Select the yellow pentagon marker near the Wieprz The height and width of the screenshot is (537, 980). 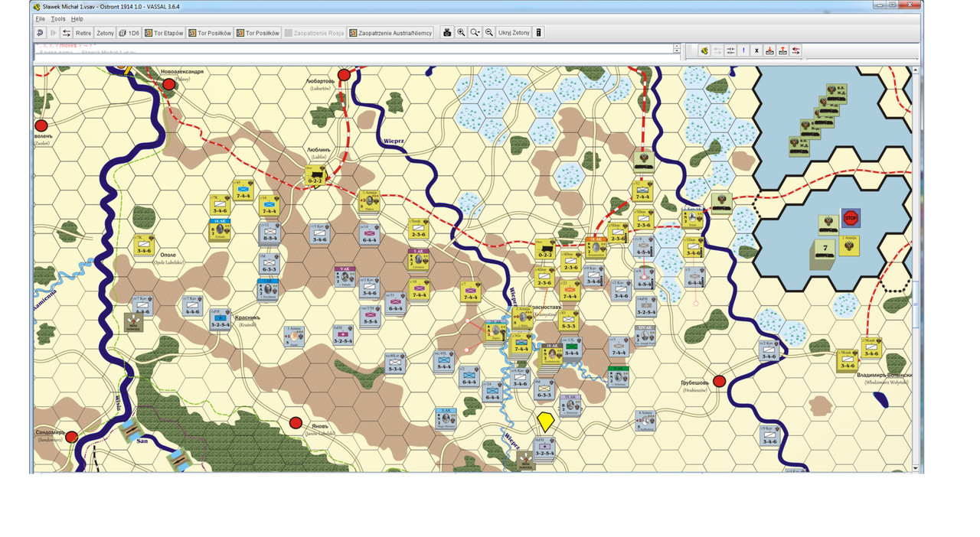coord(545,422)
